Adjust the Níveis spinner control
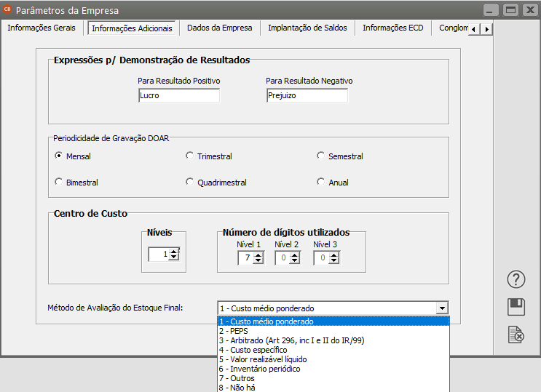Image resolution: width=541 pixels, height=392 pixels. [x=174, y=254]
